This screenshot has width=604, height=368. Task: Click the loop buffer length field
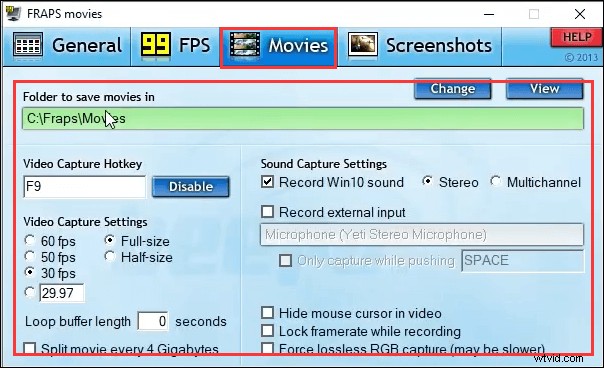point(153,321)
